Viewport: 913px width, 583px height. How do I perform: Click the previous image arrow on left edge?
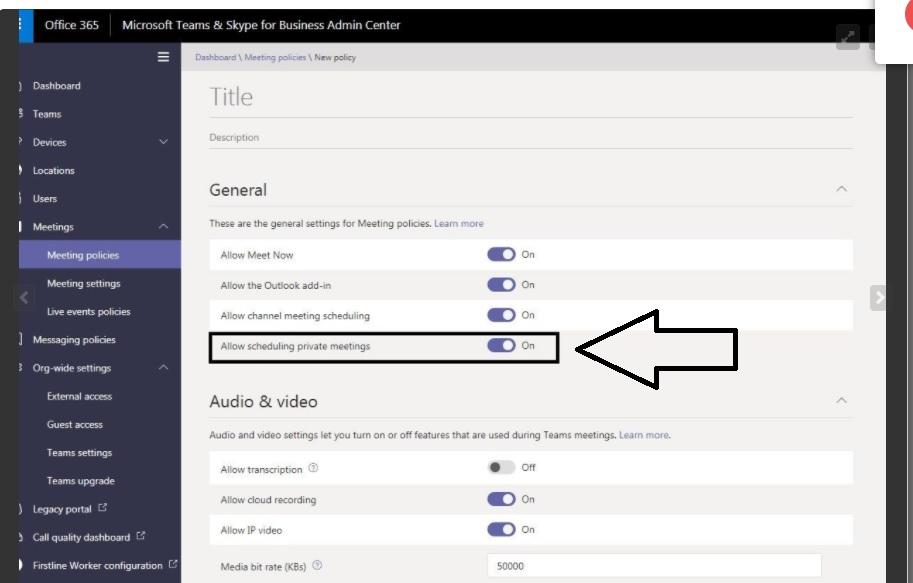(x=24, y=297)
